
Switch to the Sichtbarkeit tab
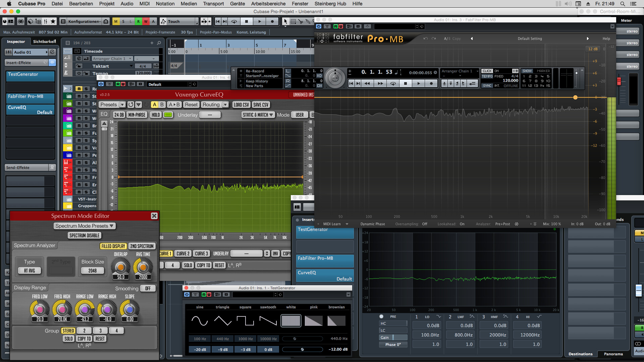(44, 42)
